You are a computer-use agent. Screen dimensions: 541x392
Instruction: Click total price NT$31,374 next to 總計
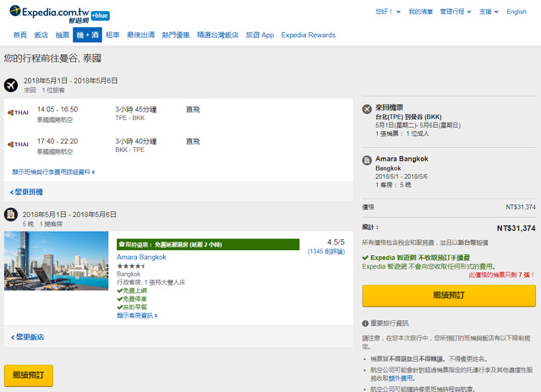coord(516,228)
